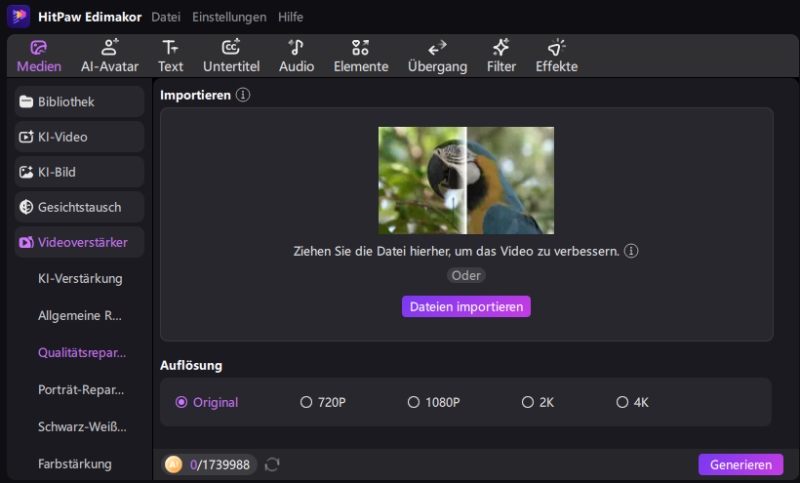Open the Übergang transitions panel
800x483 pixels.
[x=437, y=56]
